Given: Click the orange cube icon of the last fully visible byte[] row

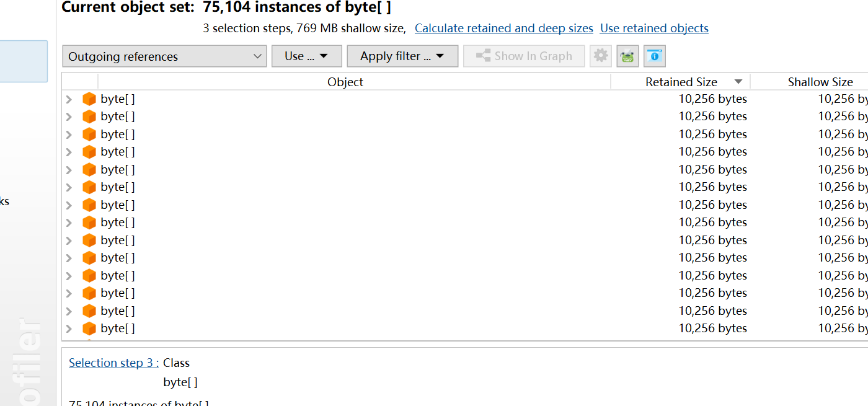Looking at the screenshot, I should 89,329.
